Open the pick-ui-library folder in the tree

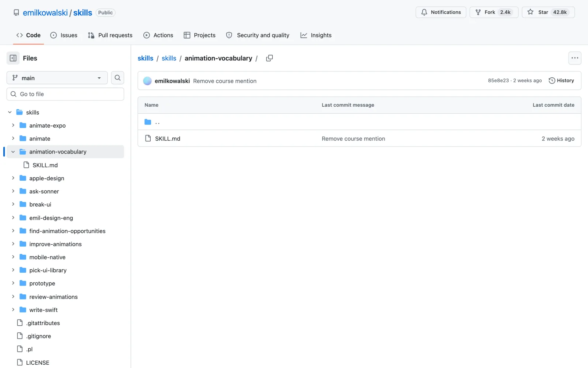pos(48,270)
